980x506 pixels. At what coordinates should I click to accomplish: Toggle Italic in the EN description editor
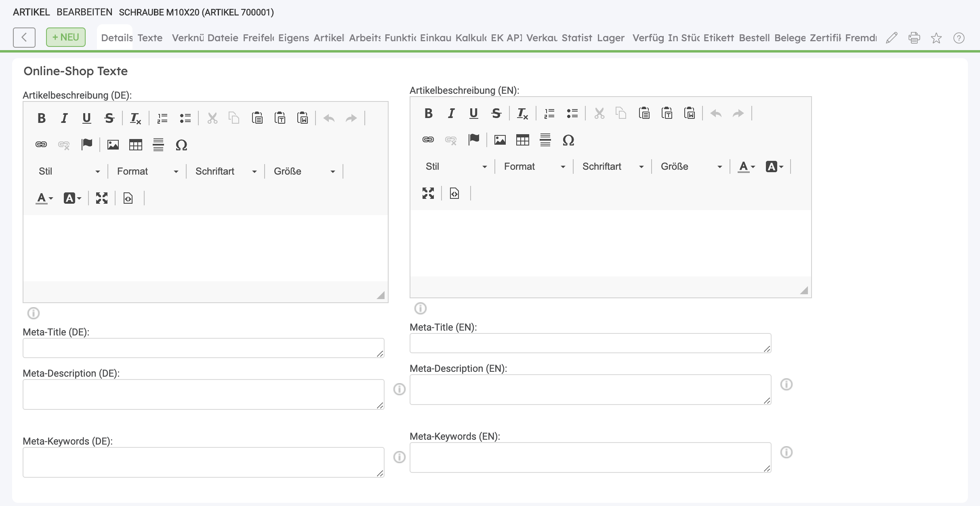pyautogui.click(x=451, y=114)
